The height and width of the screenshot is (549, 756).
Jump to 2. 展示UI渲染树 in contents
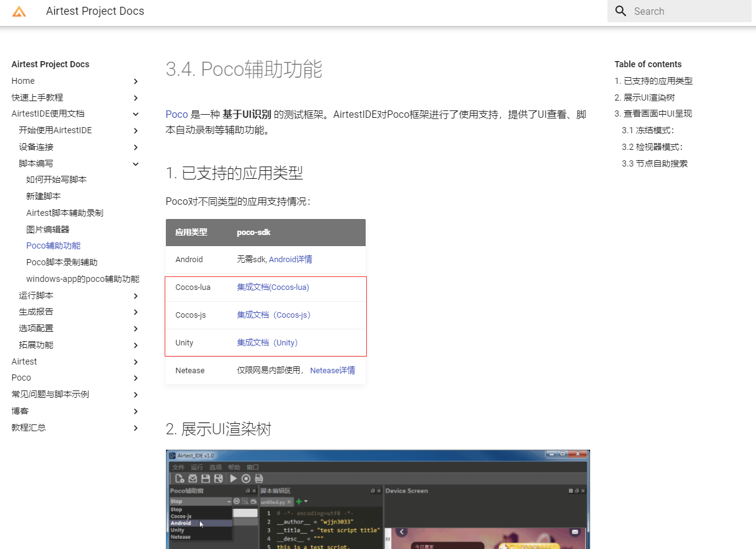[x=644, y=97]
